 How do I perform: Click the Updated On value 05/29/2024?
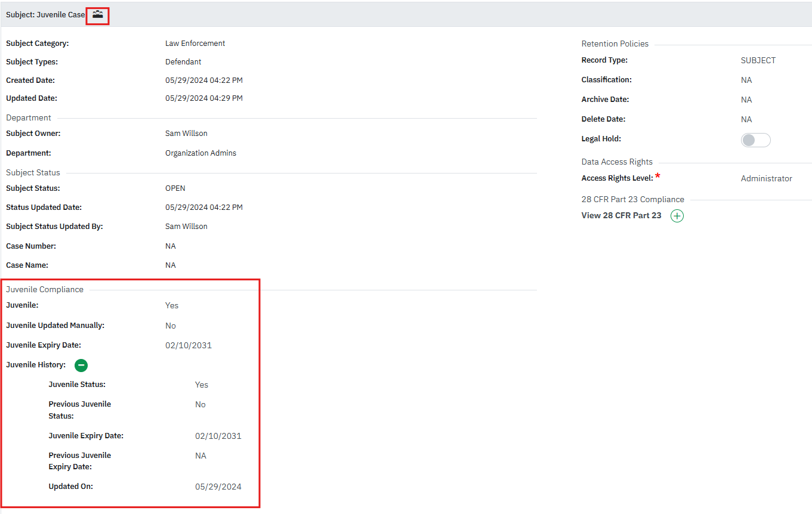tap(218, 487)
